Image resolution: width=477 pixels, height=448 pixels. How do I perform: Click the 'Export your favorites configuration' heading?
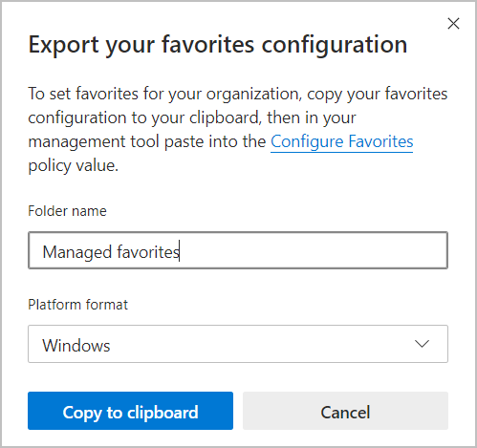[x=218, y=45]
